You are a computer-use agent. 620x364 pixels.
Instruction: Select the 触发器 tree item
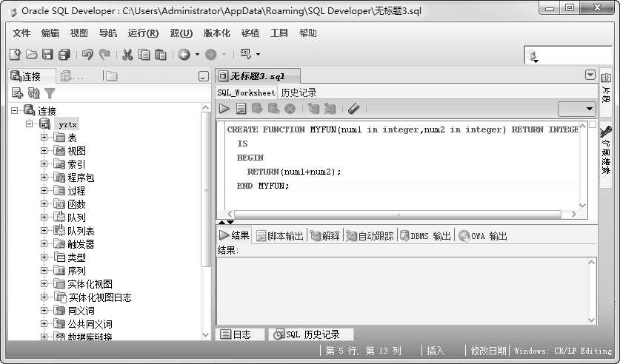pyautogui.click(x=81, y=244)
